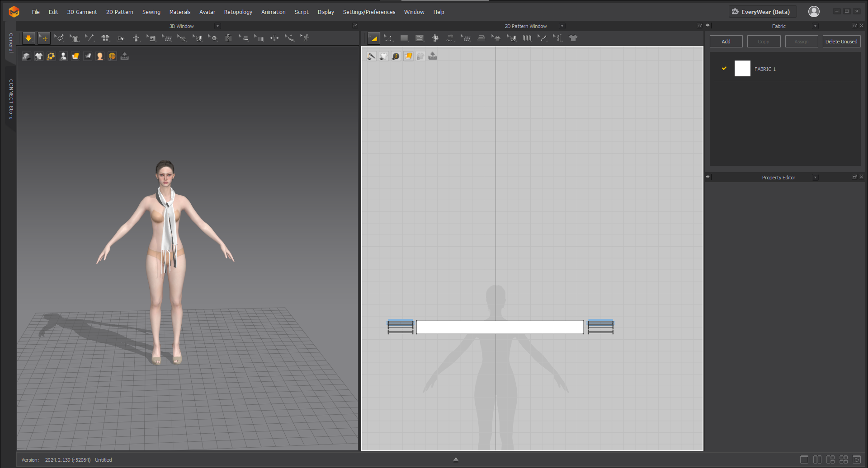Screen dimensions: 868x468
Task: Select the Select Mesh lasso tool
Action: point(59,38)
